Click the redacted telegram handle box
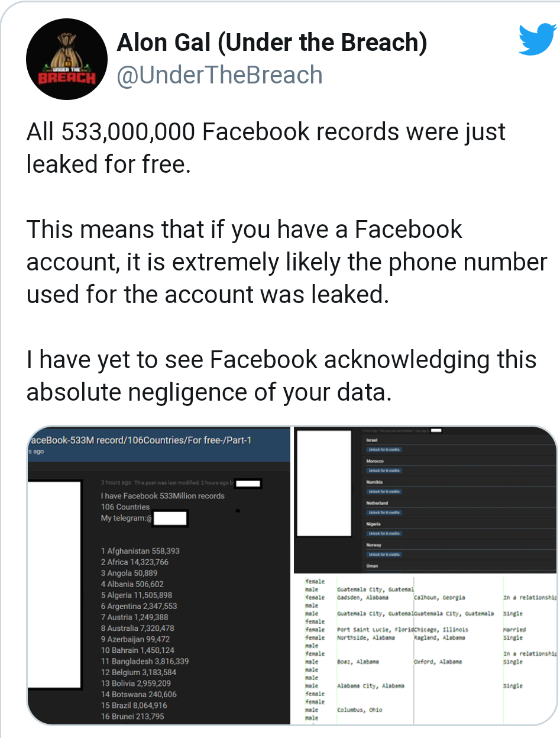Viewport: 560px width, 738px height. pyautogui.click(x=170, y=519)
